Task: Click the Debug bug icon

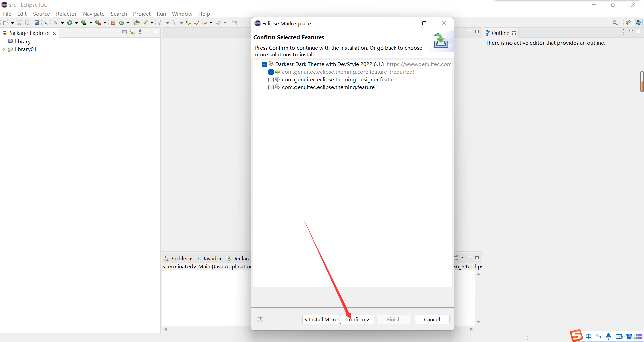Action: 56,23
